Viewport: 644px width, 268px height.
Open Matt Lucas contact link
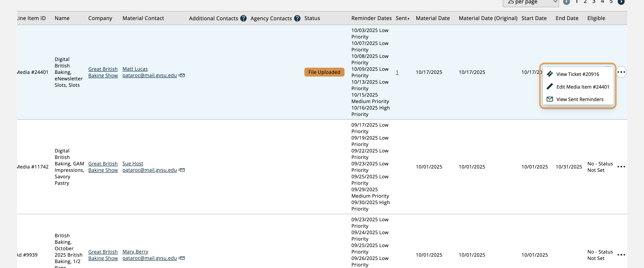click(135, 69)
